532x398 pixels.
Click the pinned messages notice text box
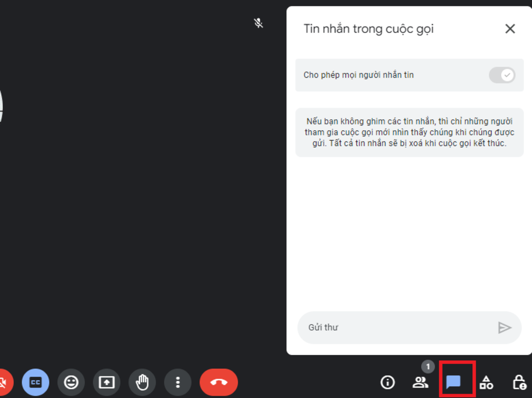click(x=409, y=132)
